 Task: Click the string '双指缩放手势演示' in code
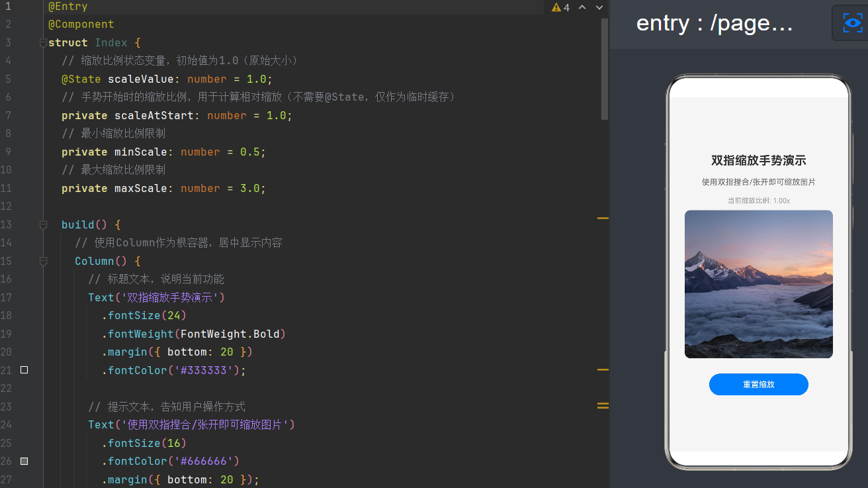(170, 298)
